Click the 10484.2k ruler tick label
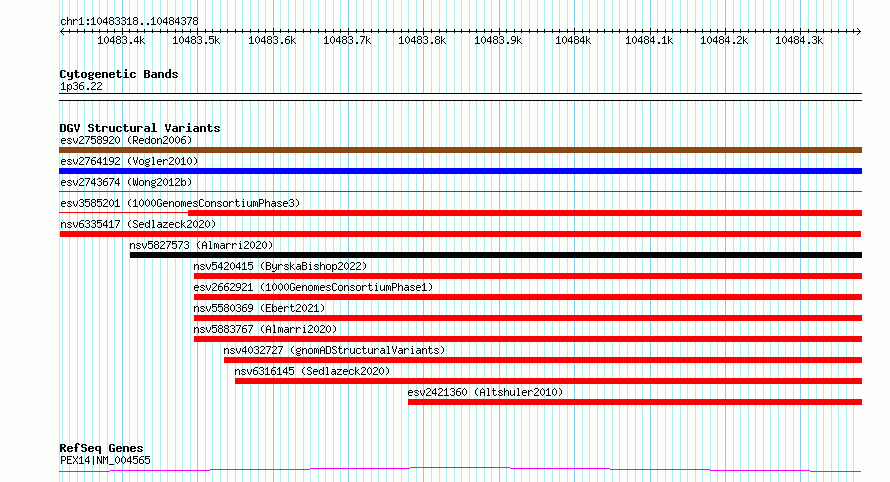Image resolution: width=890 pixels, height=482 pixels. 724,40
